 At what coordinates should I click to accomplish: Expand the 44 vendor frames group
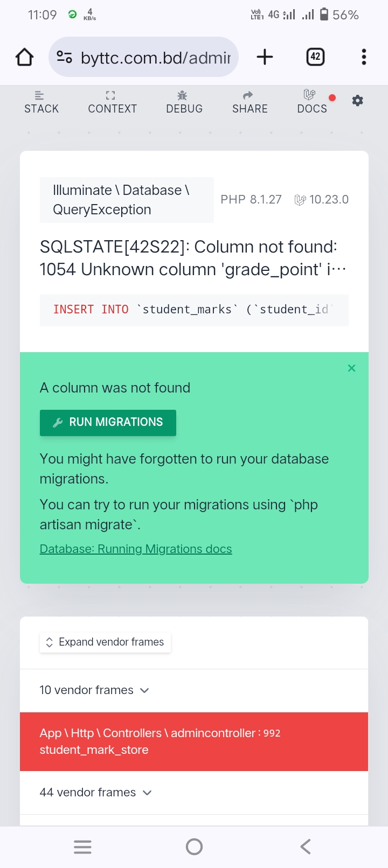point(96,793)
